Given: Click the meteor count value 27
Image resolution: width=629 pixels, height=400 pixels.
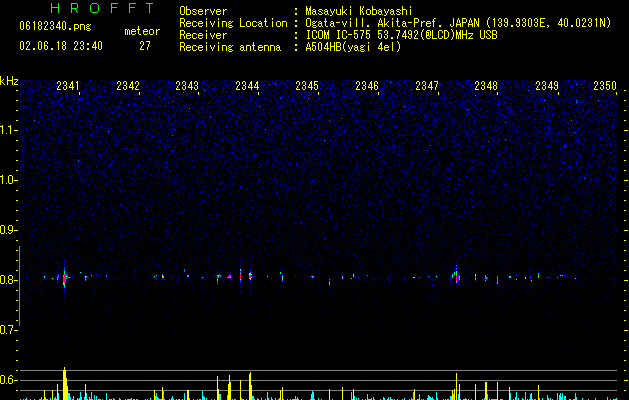Looking at the screenshot, I should pyautogui.click(x=145, y=46).
